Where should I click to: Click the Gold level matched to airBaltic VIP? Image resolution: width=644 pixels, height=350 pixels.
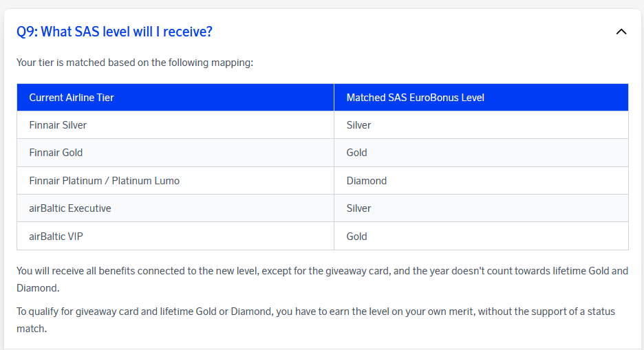(x=356, y=237)
